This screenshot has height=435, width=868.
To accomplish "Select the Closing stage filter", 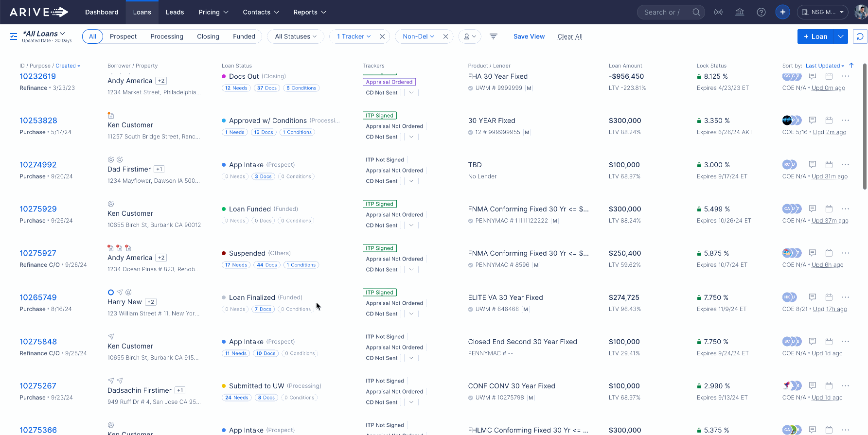I will click(x=208, y=36).
